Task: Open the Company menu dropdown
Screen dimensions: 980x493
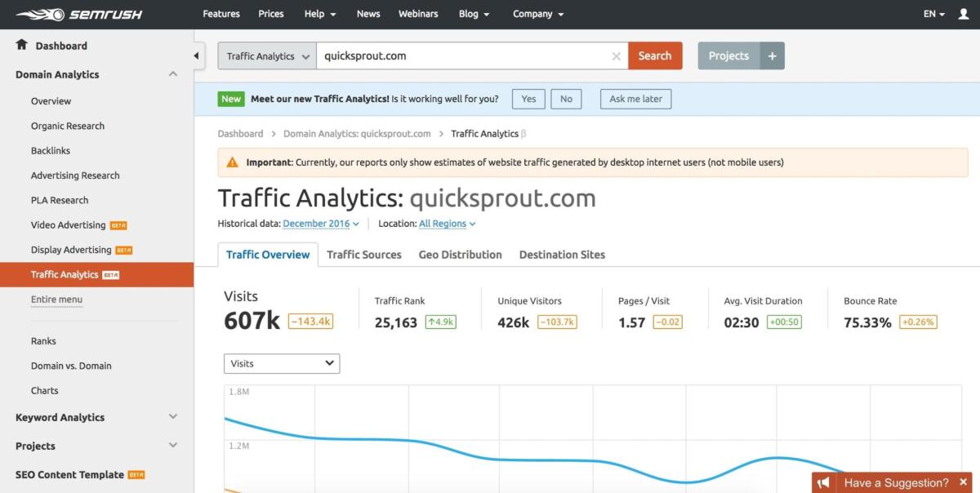Action: pyautogui.click(x=538, y=14)
